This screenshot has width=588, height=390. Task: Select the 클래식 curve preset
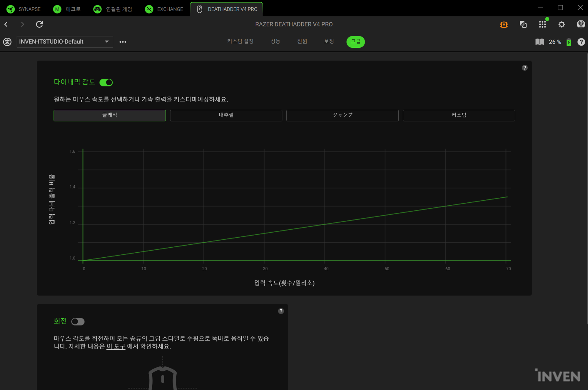pyautogui.click(x=110, y=115)
